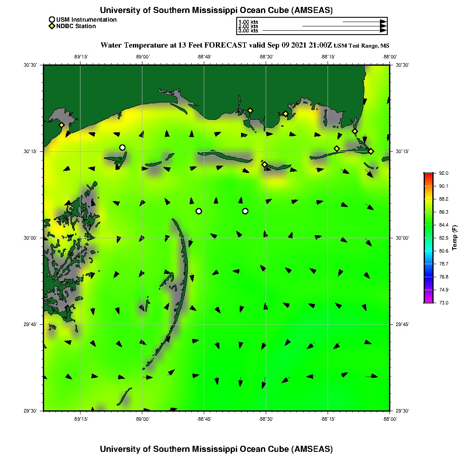Select the USM instrumentation circle just west of -88°45'
The height and width of the screenshot is (454, 476).
click(199, 211)
